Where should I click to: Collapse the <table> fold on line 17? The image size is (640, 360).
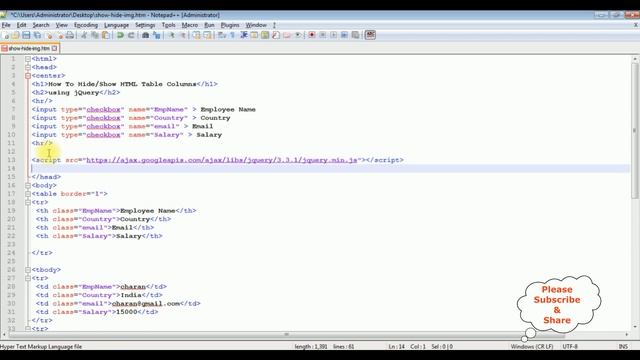coord(28,194)
